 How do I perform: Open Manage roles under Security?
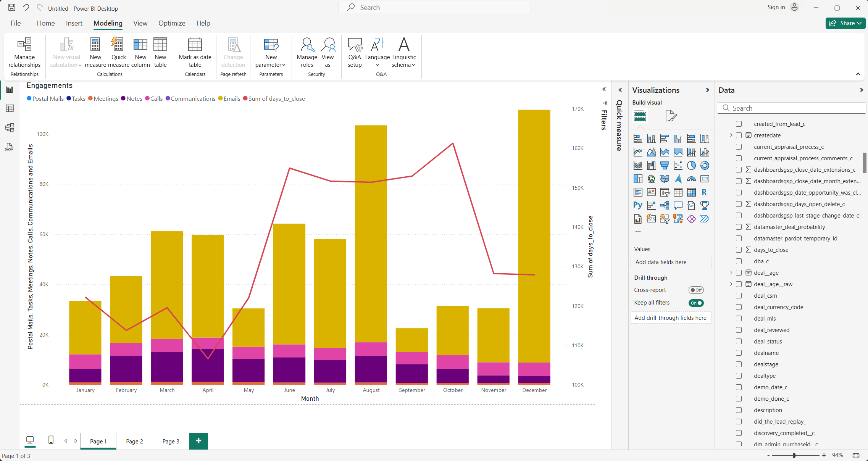pyautogui.click(x=307, y=53)
